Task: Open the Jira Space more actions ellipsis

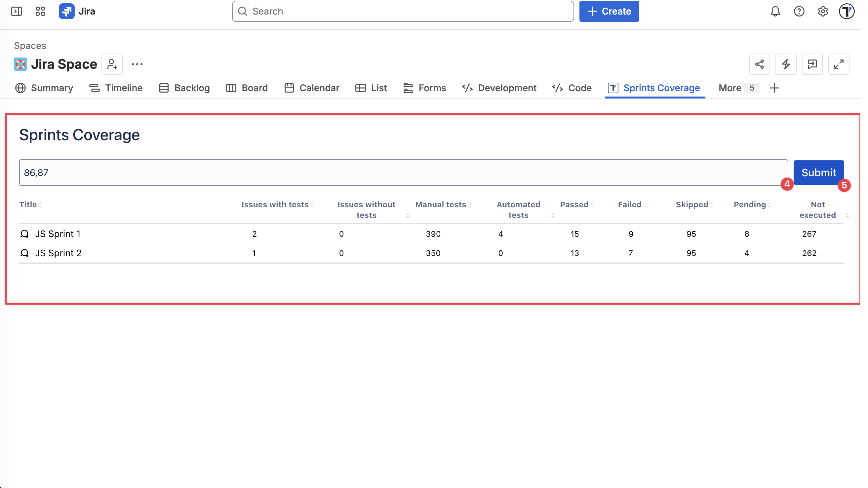Action: 137,64
